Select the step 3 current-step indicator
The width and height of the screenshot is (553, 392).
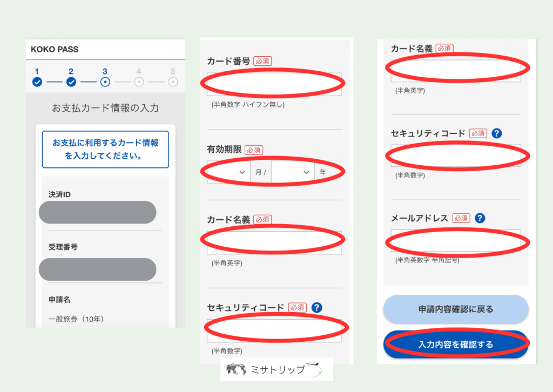105,82
